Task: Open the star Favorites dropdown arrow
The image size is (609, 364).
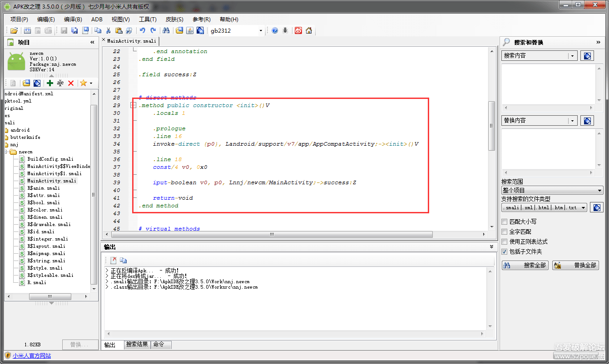Action: pos(91,83)
